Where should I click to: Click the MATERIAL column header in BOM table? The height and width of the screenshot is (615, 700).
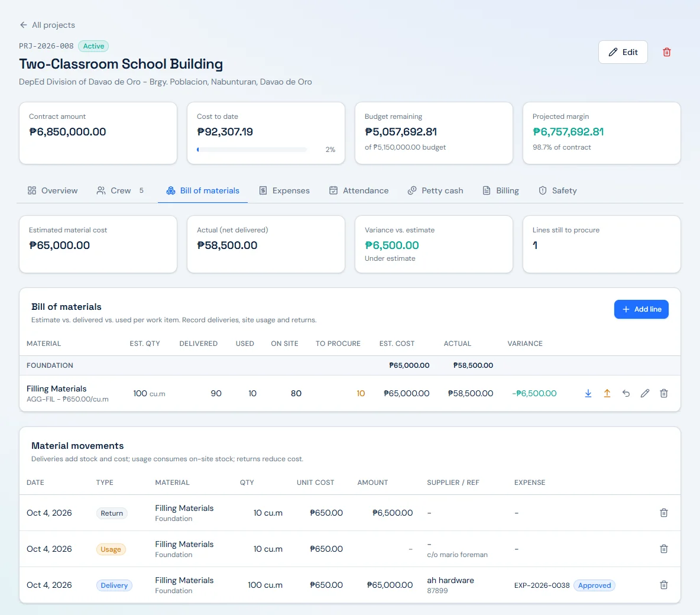[44, 344]
